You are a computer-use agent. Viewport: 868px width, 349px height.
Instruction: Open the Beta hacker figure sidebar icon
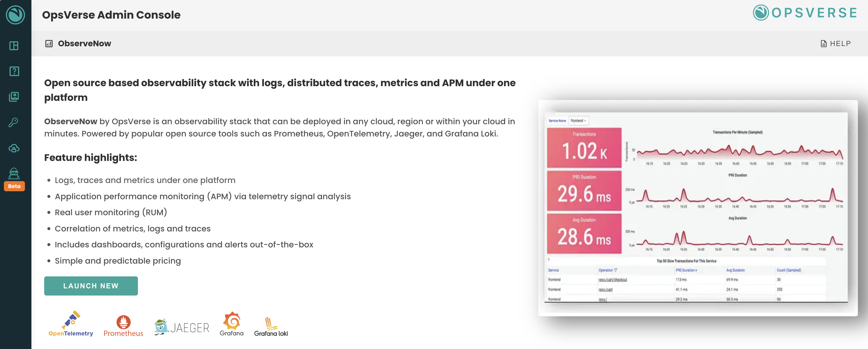tap(14, 174)
